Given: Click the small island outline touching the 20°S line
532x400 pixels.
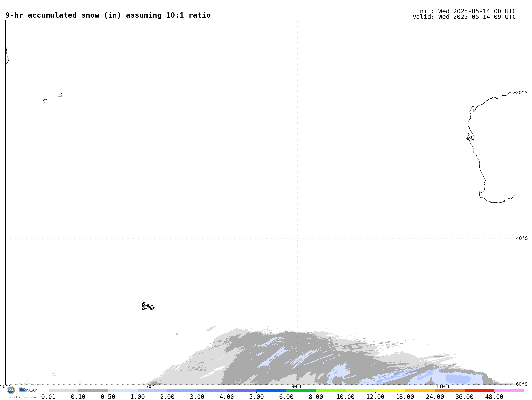Looking at the screenshot, I should click(x=60, y=95).
